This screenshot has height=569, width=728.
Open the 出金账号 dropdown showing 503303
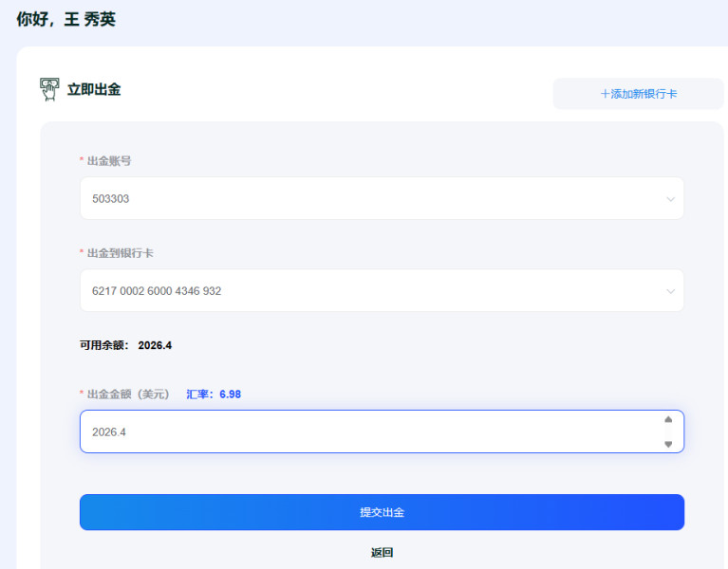(x=382, y=198)
